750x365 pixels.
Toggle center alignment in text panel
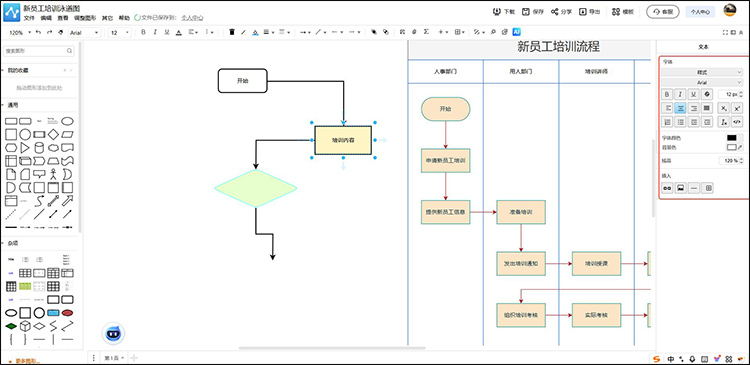pos(680,108)
